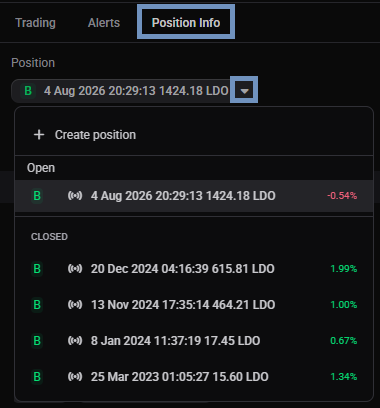Click broadcast icon on 4 Aug 2026 row
The height and width of the screenshot is (408, 380).
click(75, 196)
